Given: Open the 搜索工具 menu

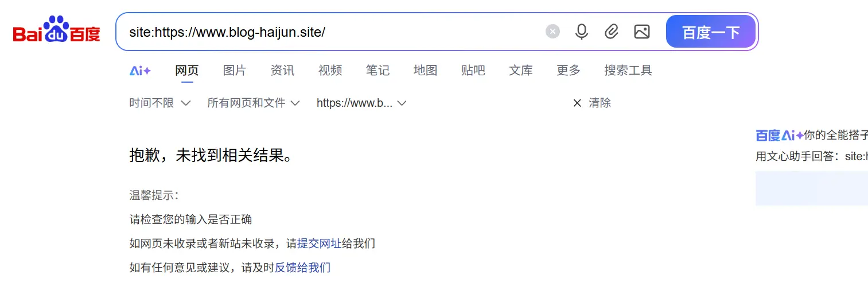Looking at the screenshot, I should click(x=628, y=71).
